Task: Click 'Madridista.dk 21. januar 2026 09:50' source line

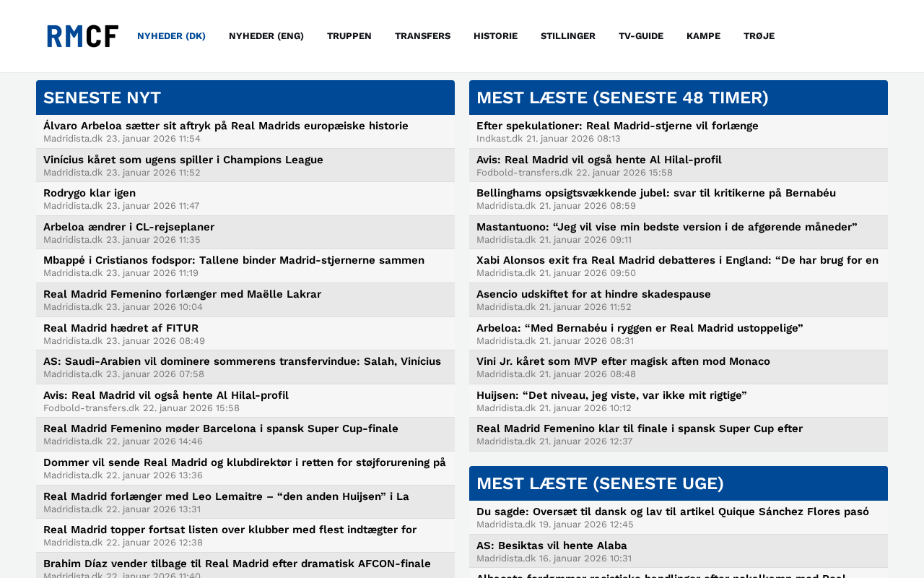Action: 556,273
